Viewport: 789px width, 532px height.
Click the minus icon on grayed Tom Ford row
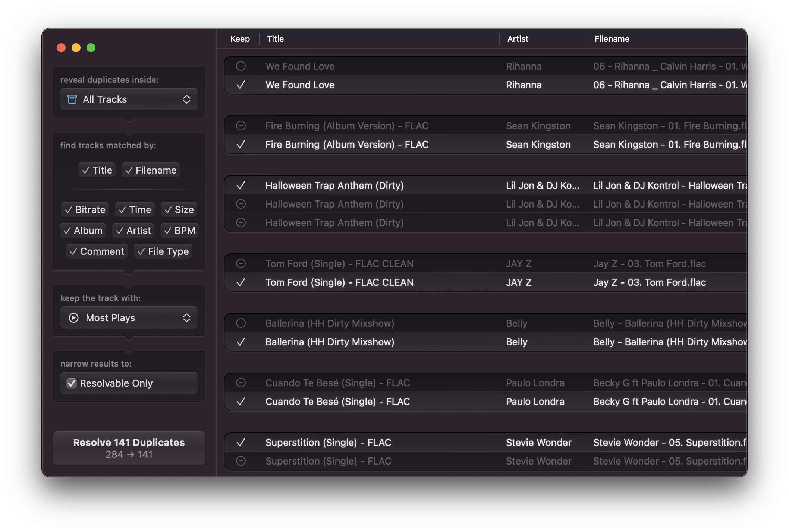[241, 263]
